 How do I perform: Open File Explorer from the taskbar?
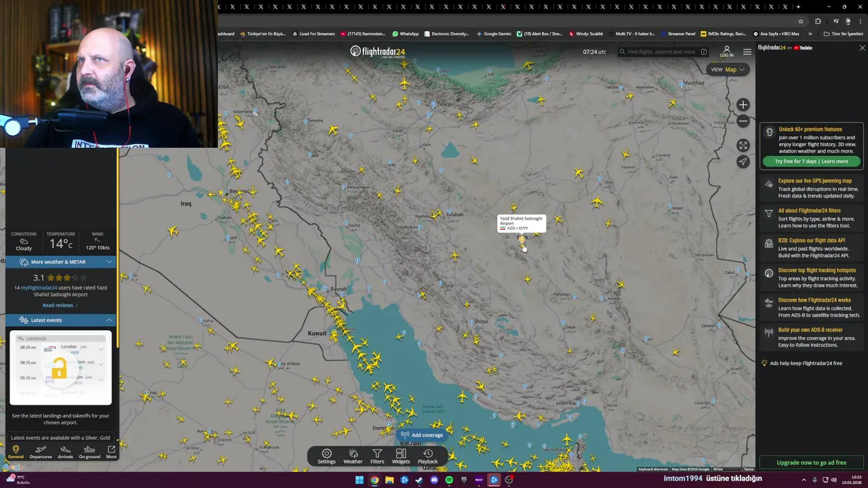389,480
